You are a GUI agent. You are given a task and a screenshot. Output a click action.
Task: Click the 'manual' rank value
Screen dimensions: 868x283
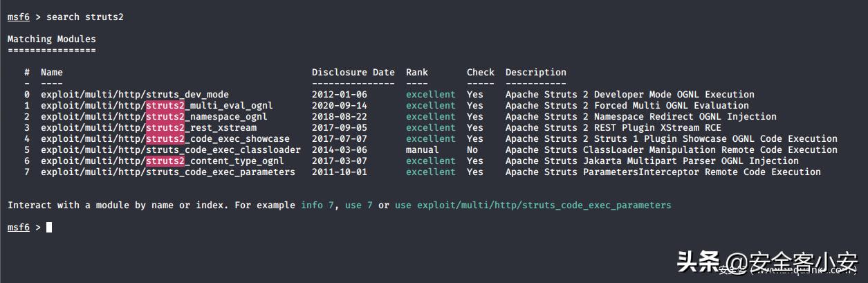tap(422, 149)
